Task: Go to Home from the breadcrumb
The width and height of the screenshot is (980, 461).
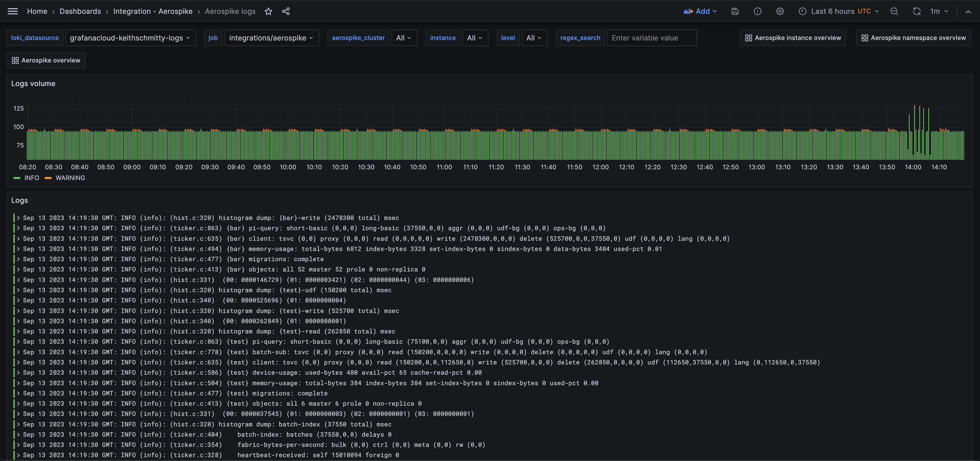Action: (x=37, y=12)
